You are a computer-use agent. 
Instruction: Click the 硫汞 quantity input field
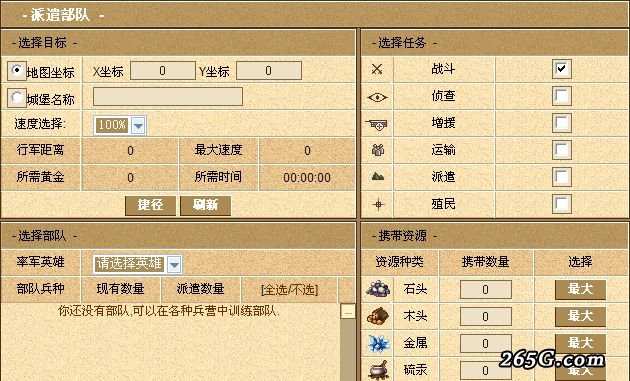(486, 370)
